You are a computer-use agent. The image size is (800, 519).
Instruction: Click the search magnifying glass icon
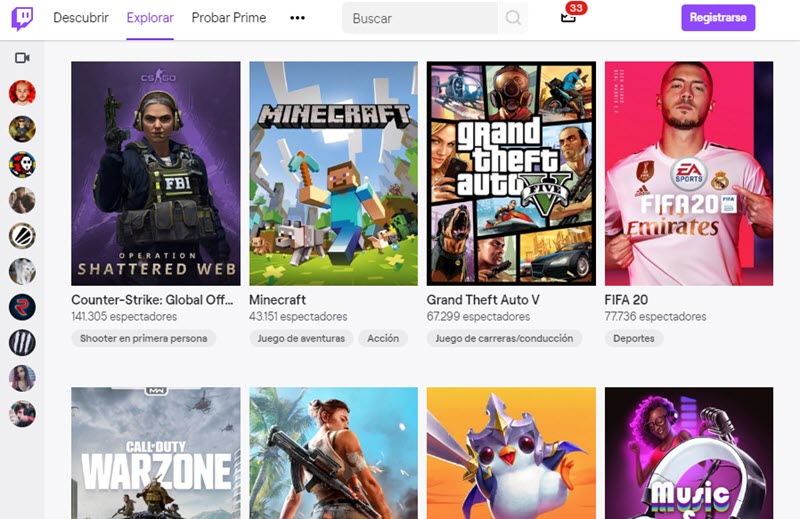[513, 18]
